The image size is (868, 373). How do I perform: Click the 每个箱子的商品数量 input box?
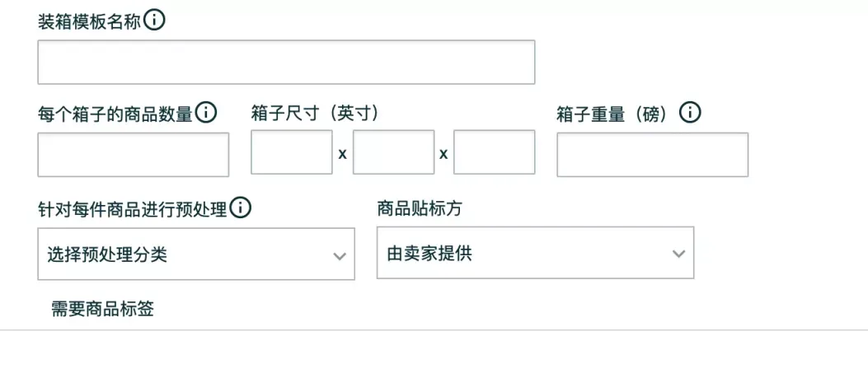[x=134, y=155]
